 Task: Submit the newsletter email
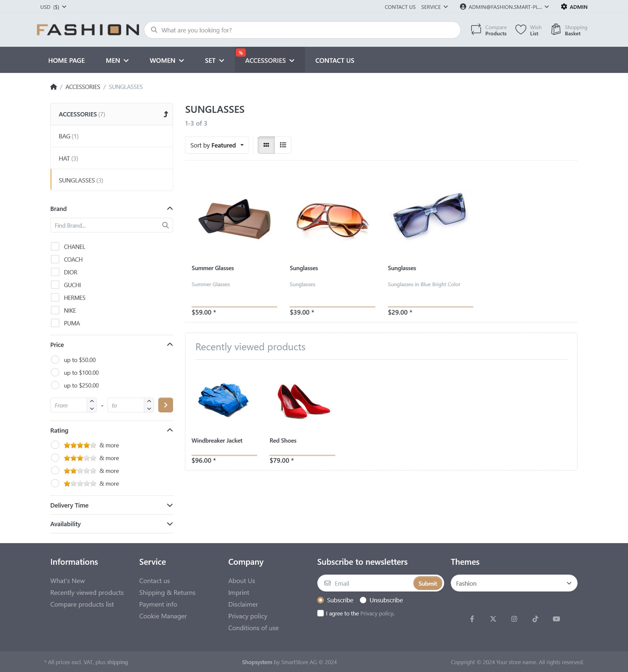427,583
